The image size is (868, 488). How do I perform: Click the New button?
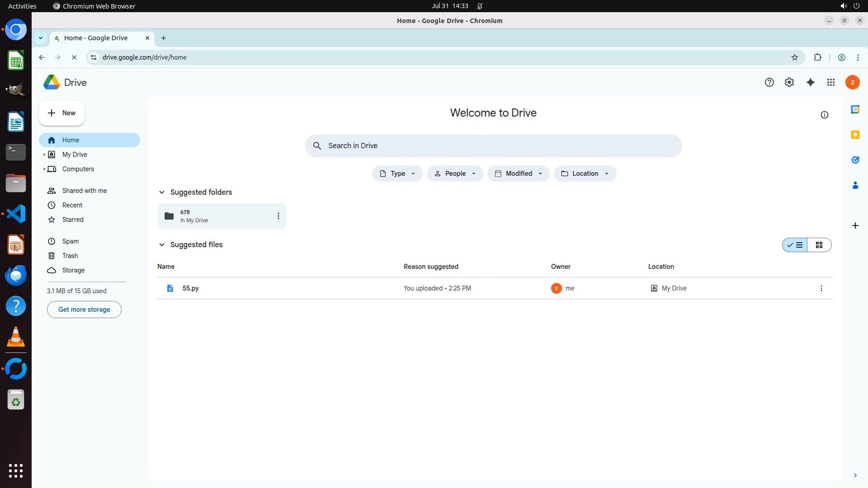pos(61,113)
